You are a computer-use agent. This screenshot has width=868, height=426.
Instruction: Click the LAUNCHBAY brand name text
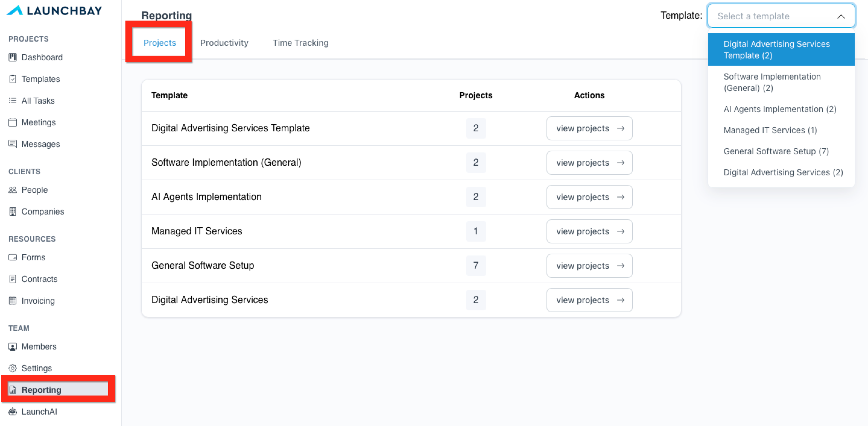64,11
